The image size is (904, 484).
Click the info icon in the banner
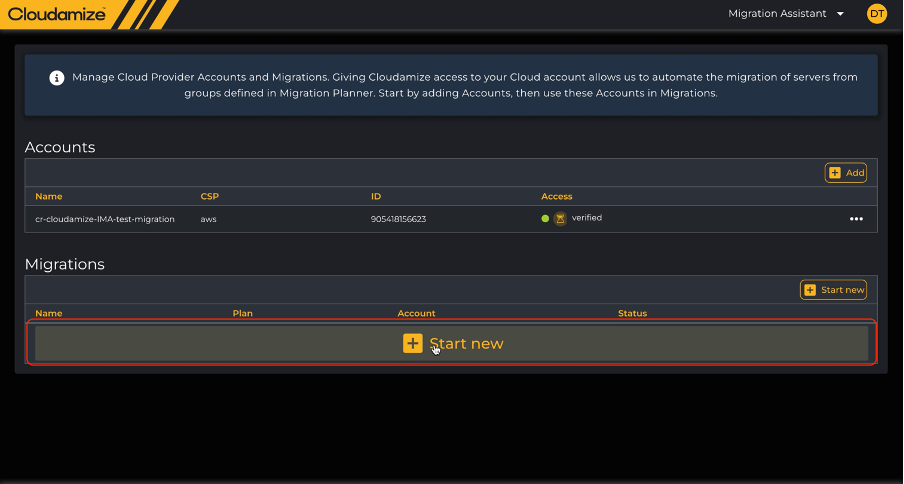57,77
